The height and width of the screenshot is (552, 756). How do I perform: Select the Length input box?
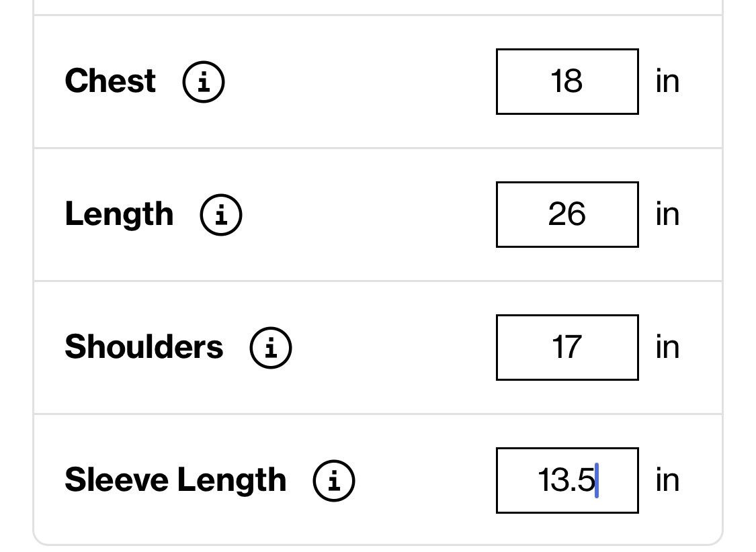coord(567,215)
